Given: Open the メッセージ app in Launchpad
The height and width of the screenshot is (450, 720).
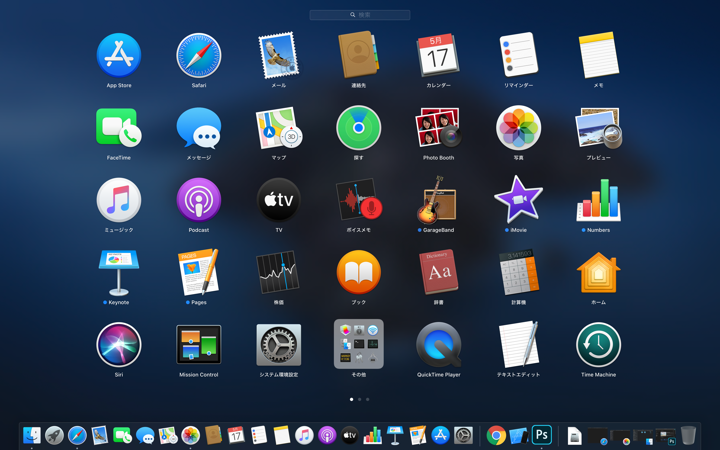Looking at the screenshot, I should click(x=199, y=128).
